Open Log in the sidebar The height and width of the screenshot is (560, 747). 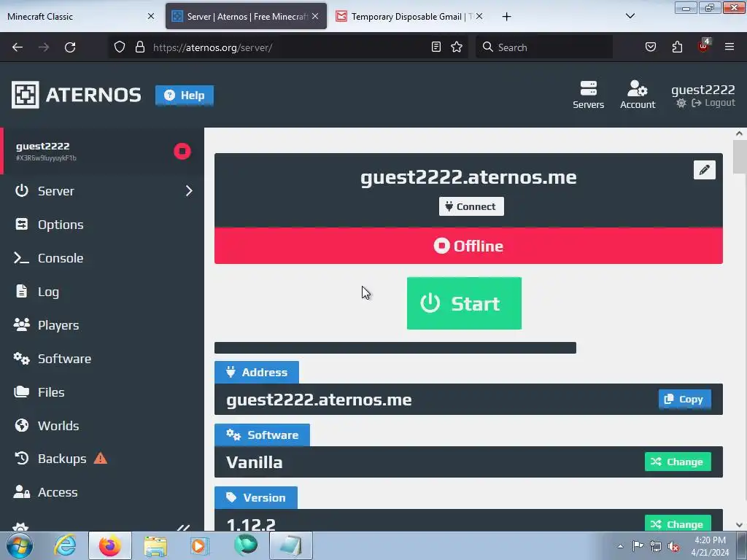[x=102, y=292]
